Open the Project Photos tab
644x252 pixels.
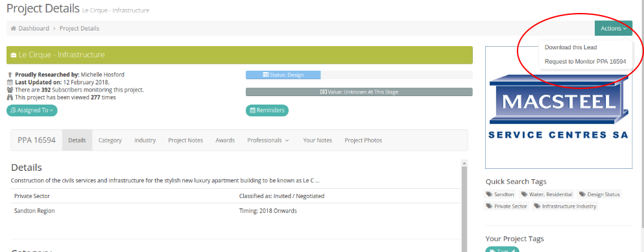[363, 140]
